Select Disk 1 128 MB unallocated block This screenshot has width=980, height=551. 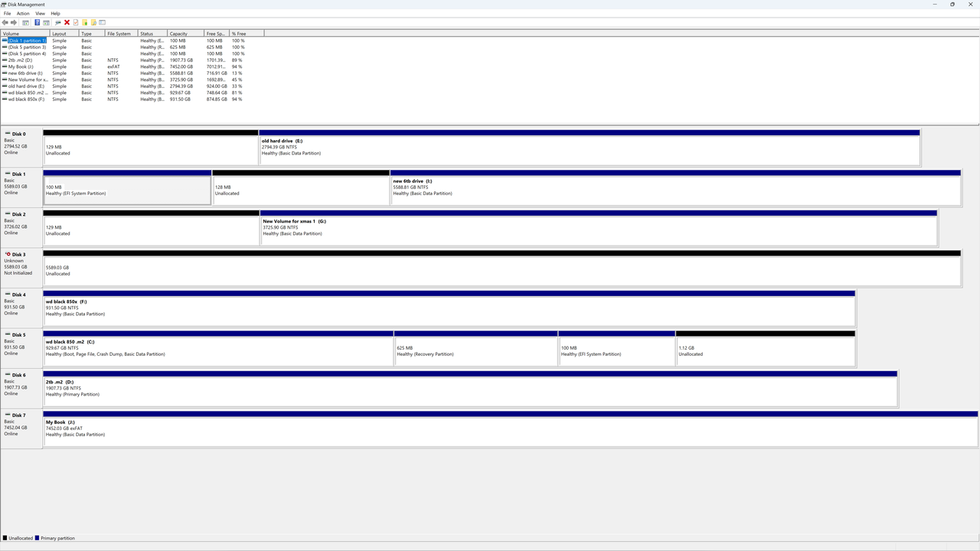[301, 187]
